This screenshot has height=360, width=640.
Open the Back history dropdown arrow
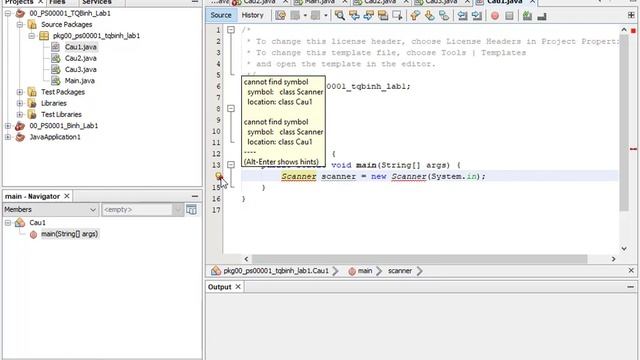[x=305, y=16]
